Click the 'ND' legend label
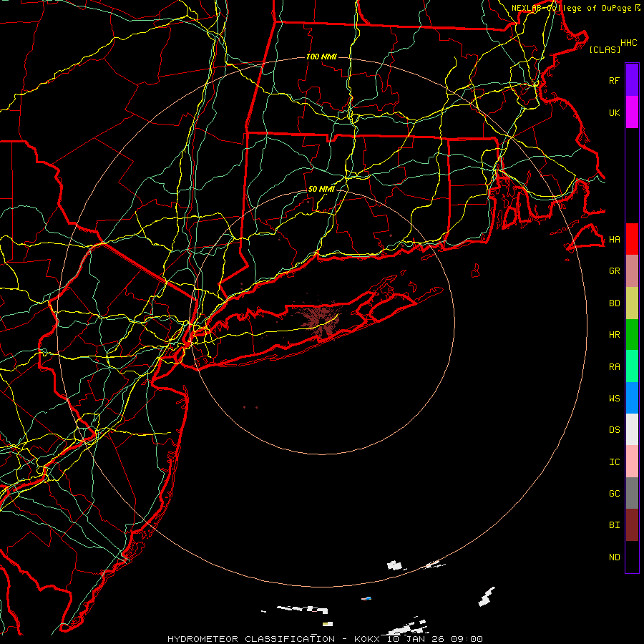 point(615,557)
